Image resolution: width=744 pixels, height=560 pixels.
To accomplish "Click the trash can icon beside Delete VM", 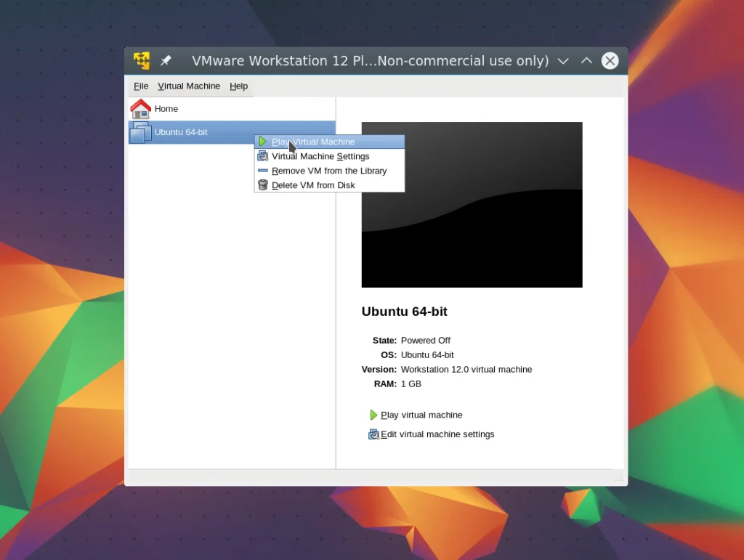I will (263, 185).
